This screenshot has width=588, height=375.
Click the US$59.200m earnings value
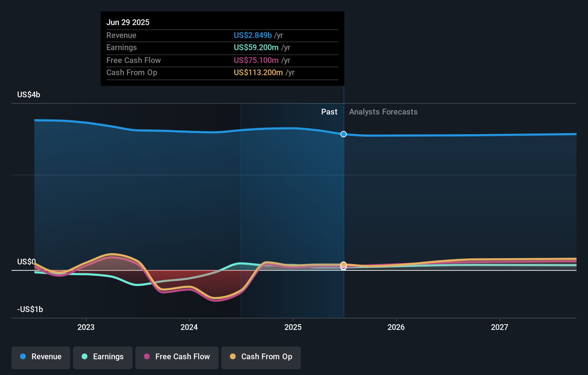pyautogui.click(x=256, y=47)
